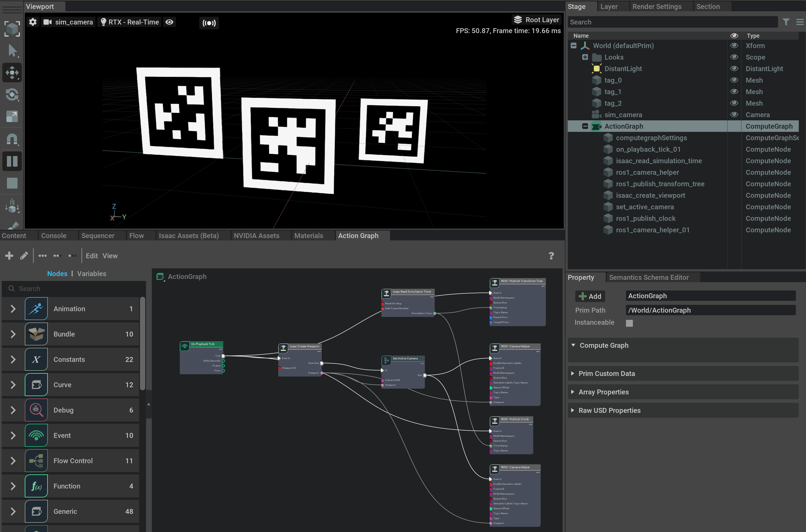
Task: Click the Root Layer button
Action: [536, 20]
